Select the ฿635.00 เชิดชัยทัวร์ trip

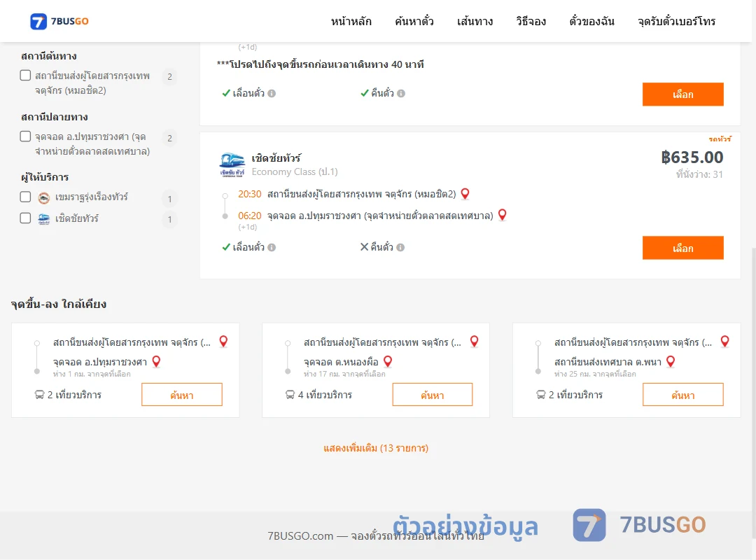click(x=682, y=248)
